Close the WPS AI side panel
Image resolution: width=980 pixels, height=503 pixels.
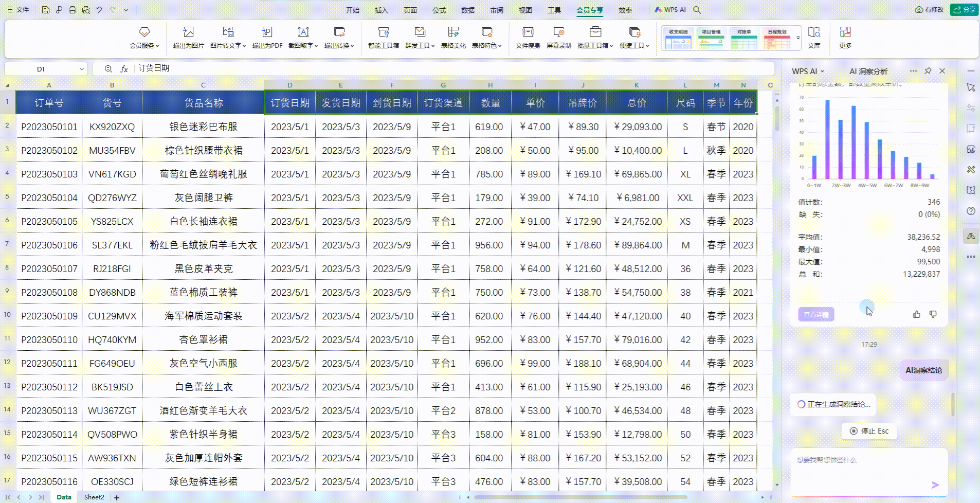coord(942,71)
